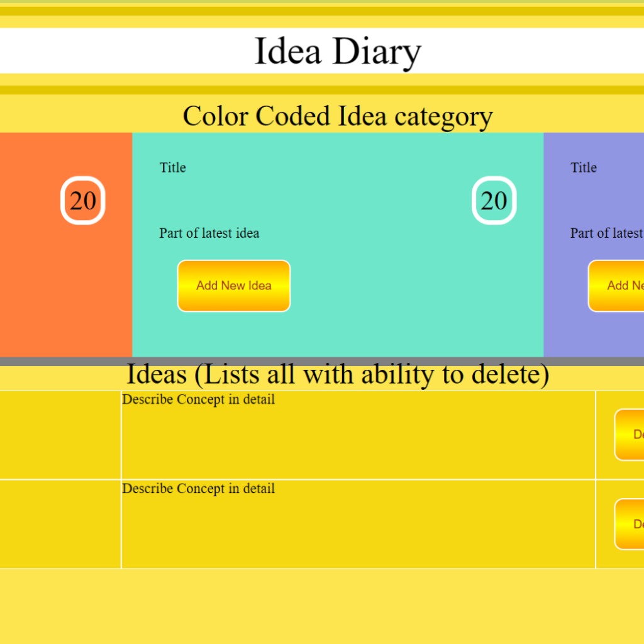Image resolution: width=644 pixels, height=644 pixels.
Task: Click 'Part of latest idea' on the teal card
Action: tap(209, 233)
